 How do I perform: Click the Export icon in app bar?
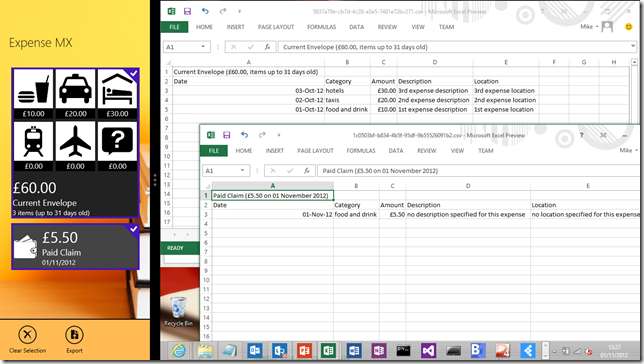(74, 335)
